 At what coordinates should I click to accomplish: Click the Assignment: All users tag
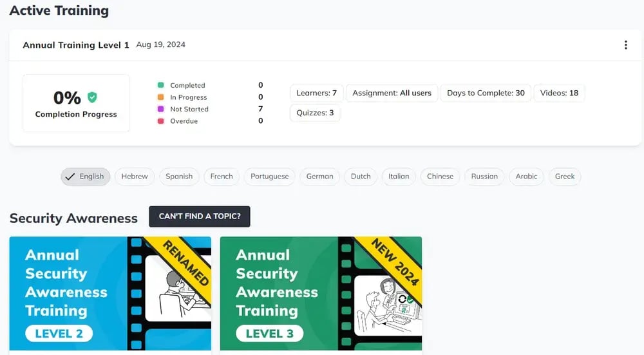pyautogui.click(x=392, y=93)
